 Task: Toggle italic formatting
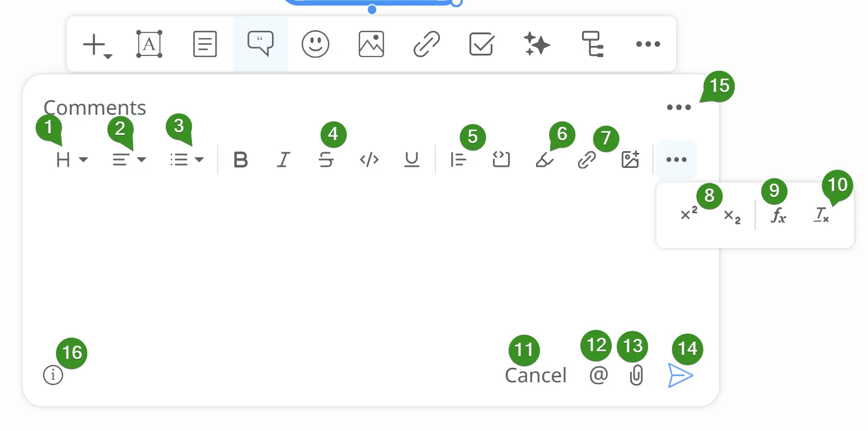pyautogui.click(x=284, y=160)
